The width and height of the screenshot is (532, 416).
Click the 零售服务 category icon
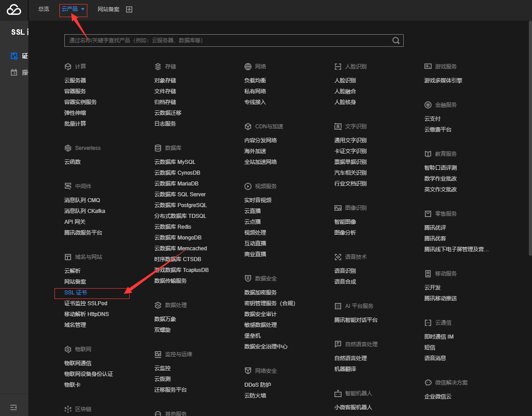coord(428,214)
